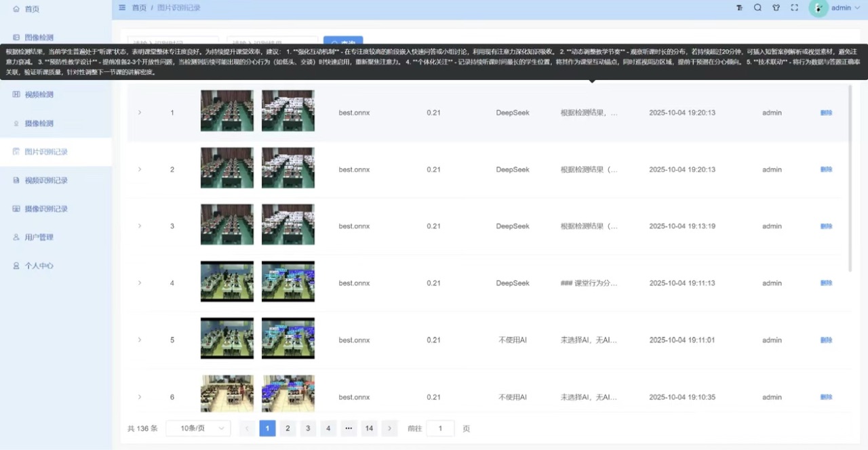Open the font size setting icon
The height and width of the screenshot is (450, 868).
[740, 8]
